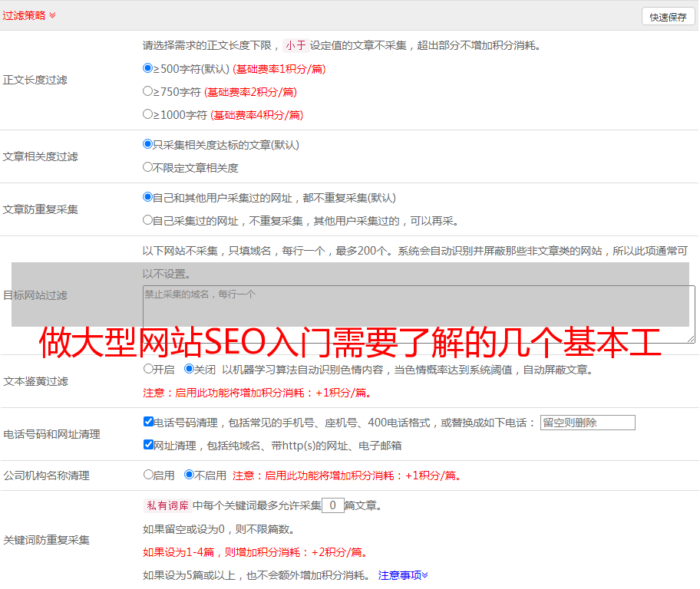Image resolution: width=700 pixels, height=589 pixels.
Task: Click the keyword article count field
Action: click(x=332, y=505)
